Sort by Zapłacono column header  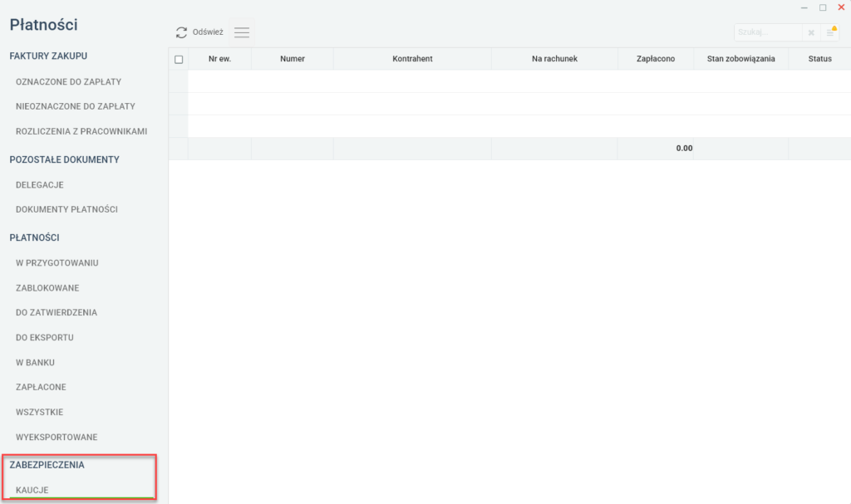click(656, 59)
